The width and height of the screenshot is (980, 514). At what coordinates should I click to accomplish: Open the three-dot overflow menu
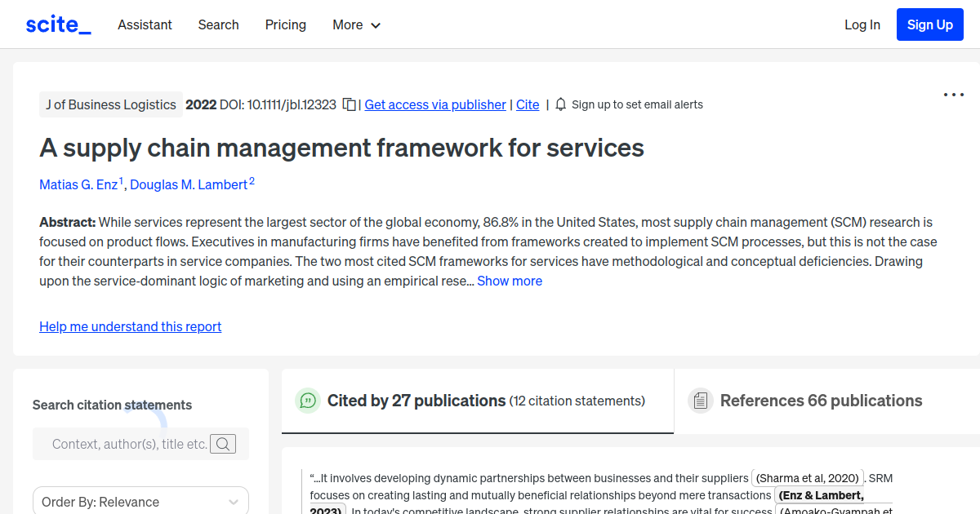point(953,95)
